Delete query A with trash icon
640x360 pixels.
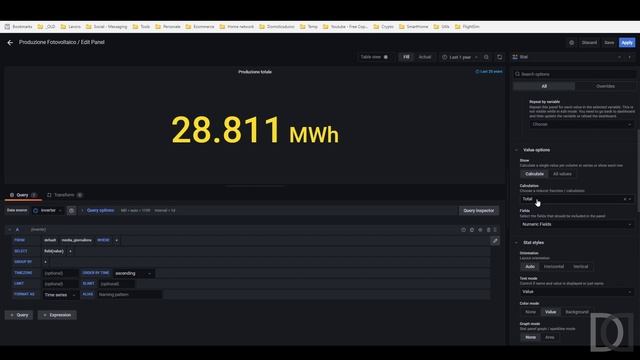tap(489, 230)
